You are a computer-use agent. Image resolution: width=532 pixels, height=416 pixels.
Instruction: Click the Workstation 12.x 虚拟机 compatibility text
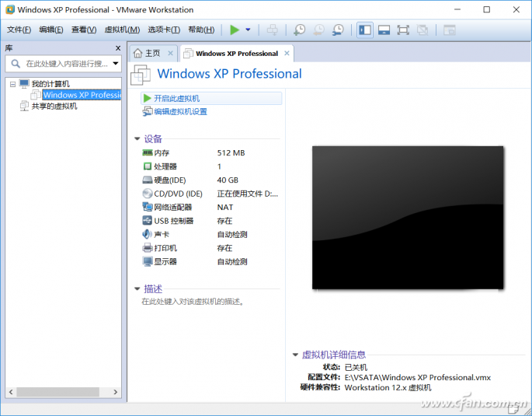(388, 387)
